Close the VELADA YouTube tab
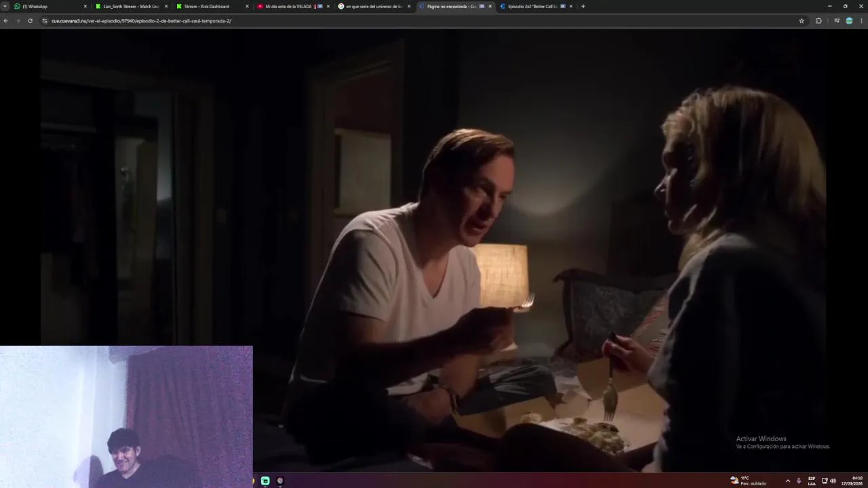Screen dimensions: 868x488 [328, 6]
